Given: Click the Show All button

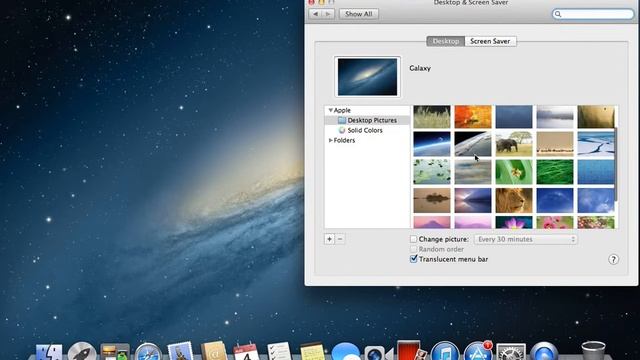Looking at the screenshot, I should (358, 14).
